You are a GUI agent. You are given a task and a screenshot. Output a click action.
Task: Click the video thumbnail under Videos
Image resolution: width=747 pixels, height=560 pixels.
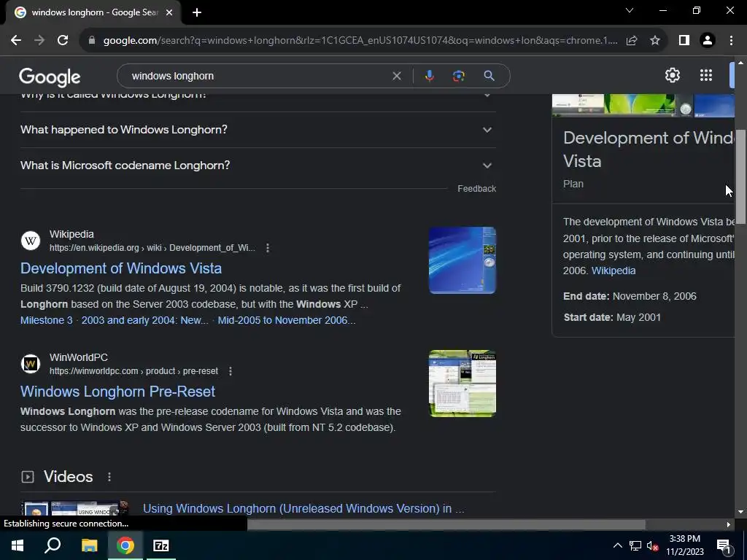(x=75, y=509)
